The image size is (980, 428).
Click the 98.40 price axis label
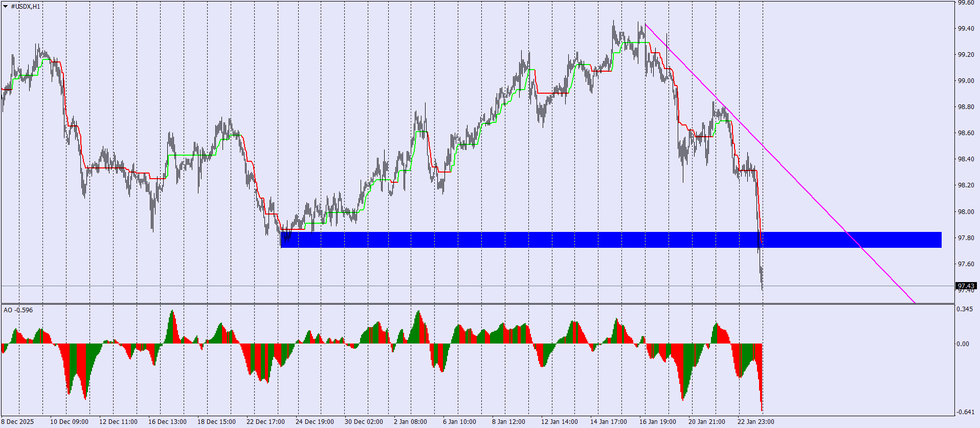[966, 159]
